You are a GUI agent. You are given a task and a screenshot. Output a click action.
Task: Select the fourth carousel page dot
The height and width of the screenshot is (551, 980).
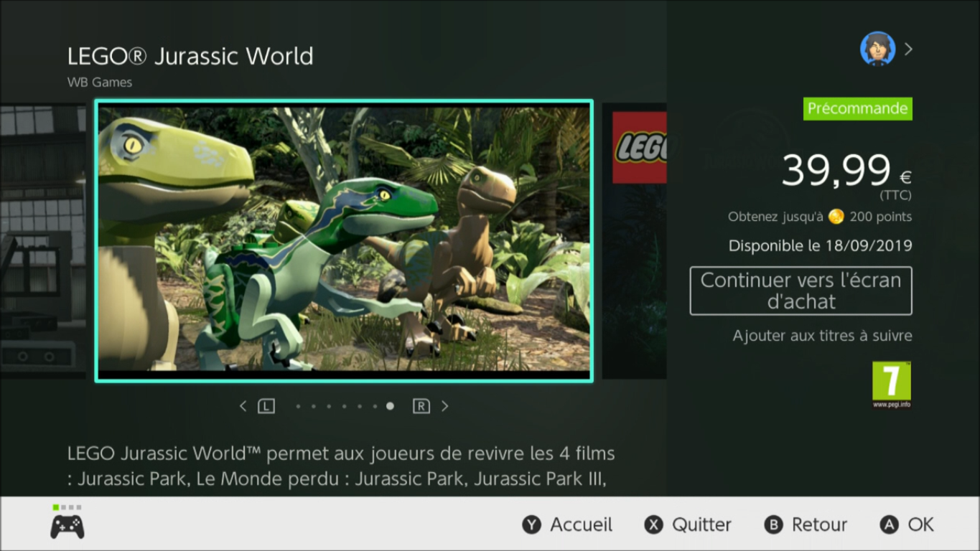coord(344,406)
